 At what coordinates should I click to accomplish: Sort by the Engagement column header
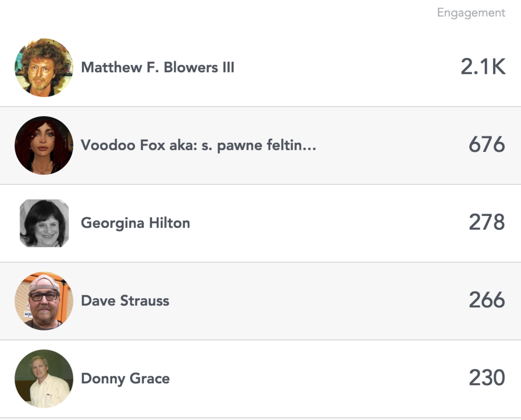471,13
